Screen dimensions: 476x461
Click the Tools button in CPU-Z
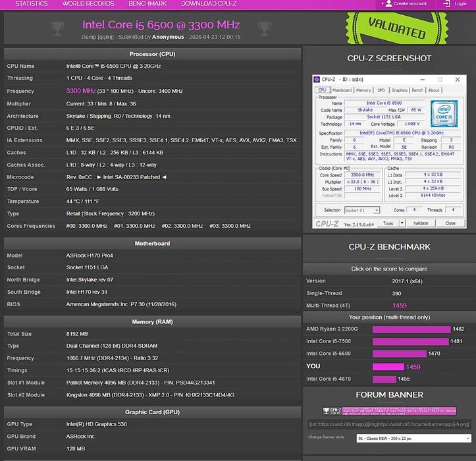(x=388, y=223)
